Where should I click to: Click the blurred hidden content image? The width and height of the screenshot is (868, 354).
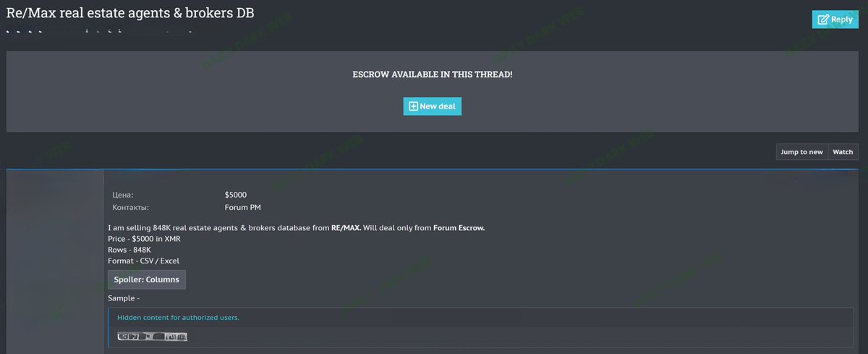coord(153,337)
